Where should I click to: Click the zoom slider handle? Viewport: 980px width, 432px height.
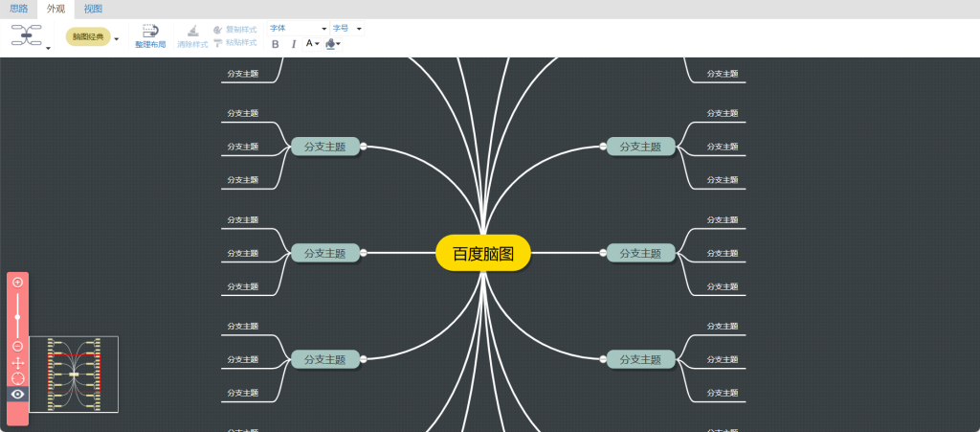tap(17, 317)
